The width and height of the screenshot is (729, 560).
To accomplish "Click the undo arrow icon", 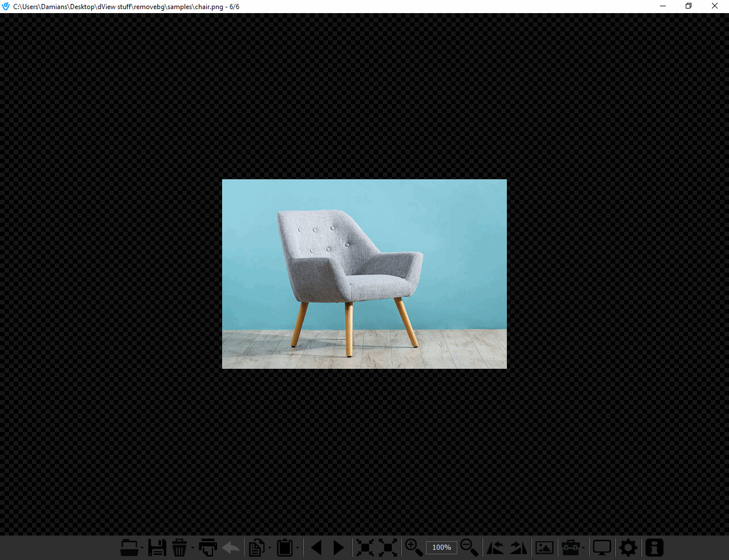I will pyautogui.click(x=231, y=547).
